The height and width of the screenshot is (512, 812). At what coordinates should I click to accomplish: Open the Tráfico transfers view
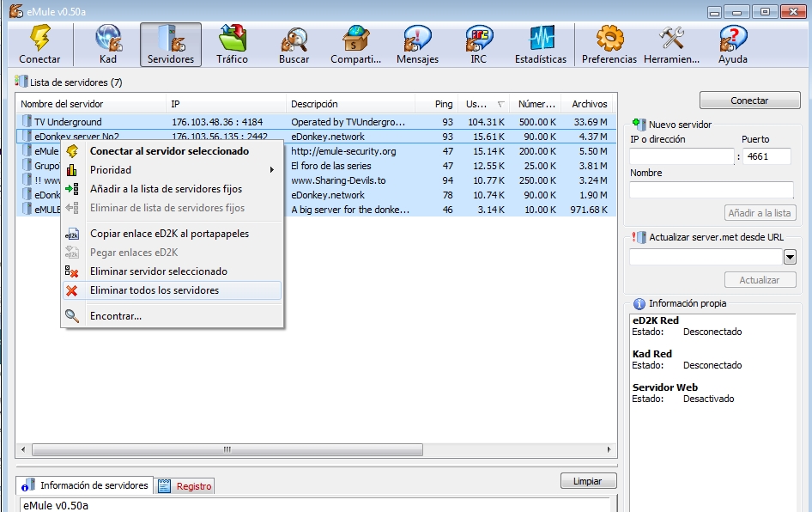[x=232, y=45]
